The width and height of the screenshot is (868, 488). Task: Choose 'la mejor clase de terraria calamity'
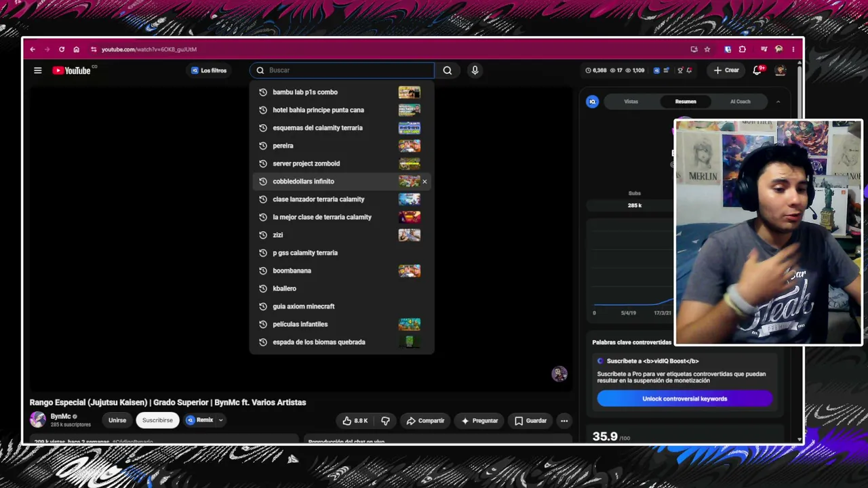click(342, 217)
